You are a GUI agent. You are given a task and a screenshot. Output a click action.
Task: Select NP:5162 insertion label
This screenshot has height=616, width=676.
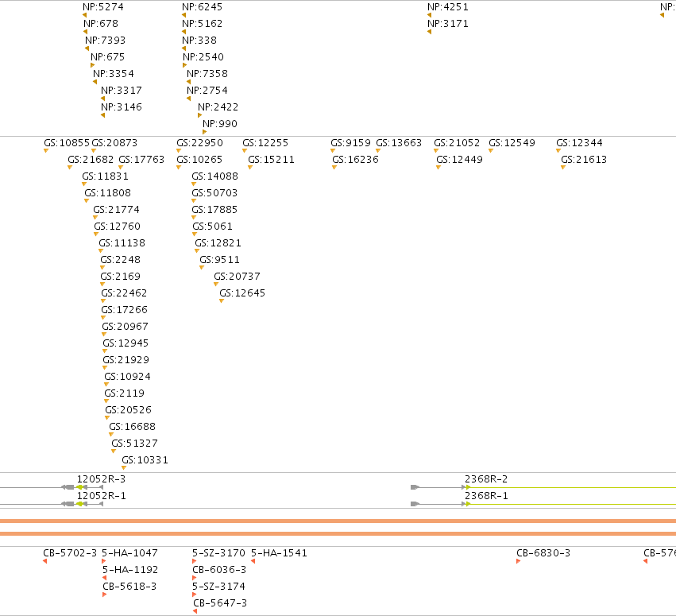pos(203,24)
